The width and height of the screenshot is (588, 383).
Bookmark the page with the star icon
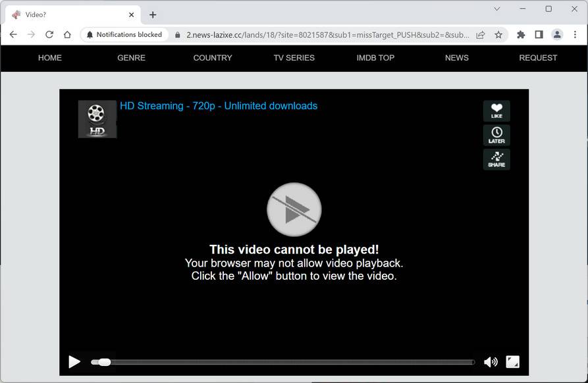(x=498, y=35)
